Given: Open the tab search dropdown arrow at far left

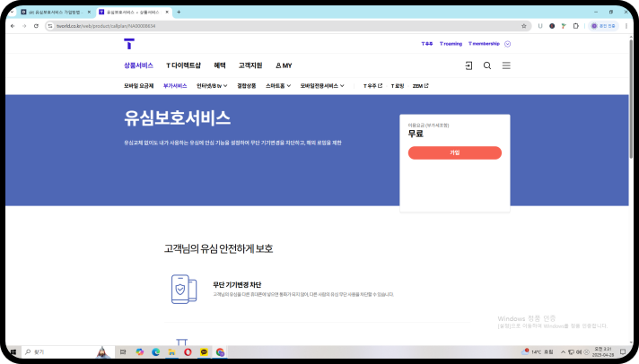Looking at the screenshot, I should tap(12, 13).
